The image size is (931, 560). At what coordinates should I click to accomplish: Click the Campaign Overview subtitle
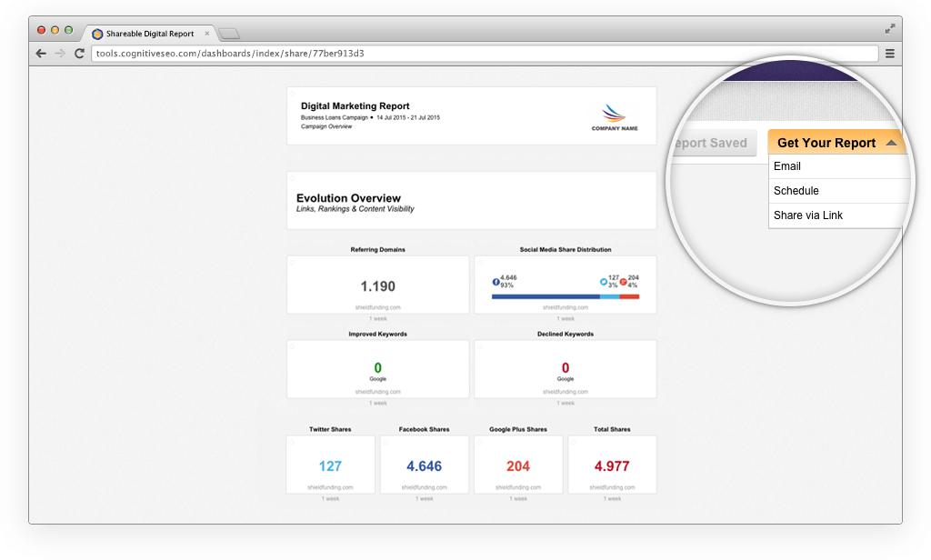(326, 126)
